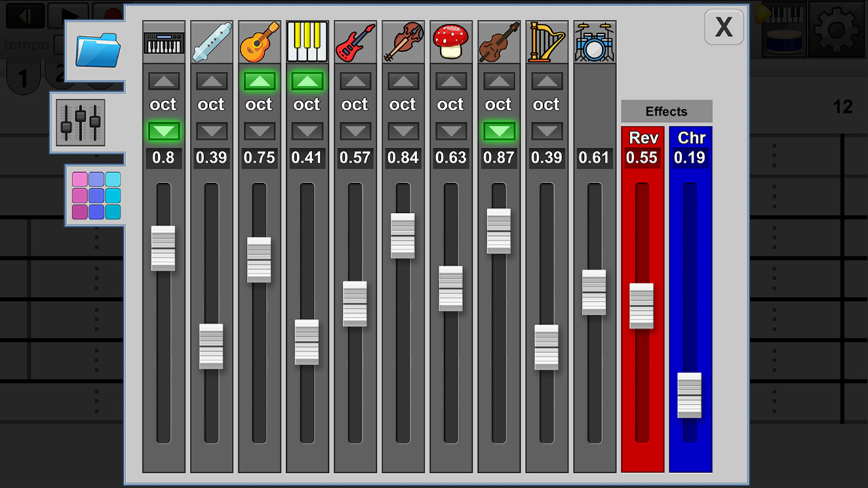Select the harp instrument icon
The width and height of the screenshot is (868, 488).
547,41
